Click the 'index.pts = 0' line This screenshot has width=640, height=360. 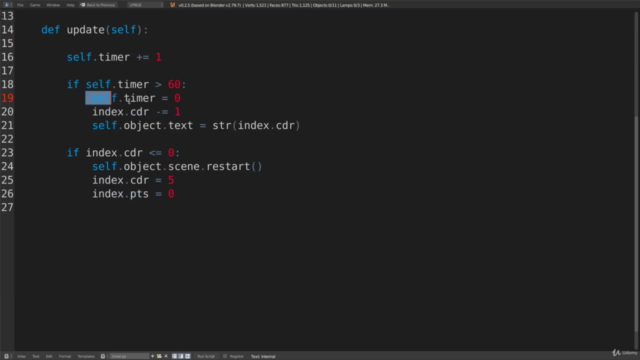(133, 194)
